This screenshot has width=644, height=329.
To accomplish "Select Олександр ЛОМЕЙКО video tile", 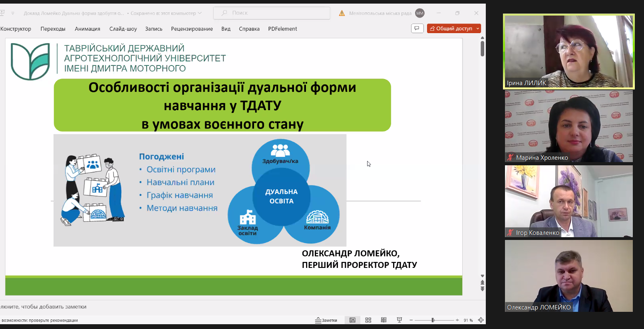I will tap(569, 276).
